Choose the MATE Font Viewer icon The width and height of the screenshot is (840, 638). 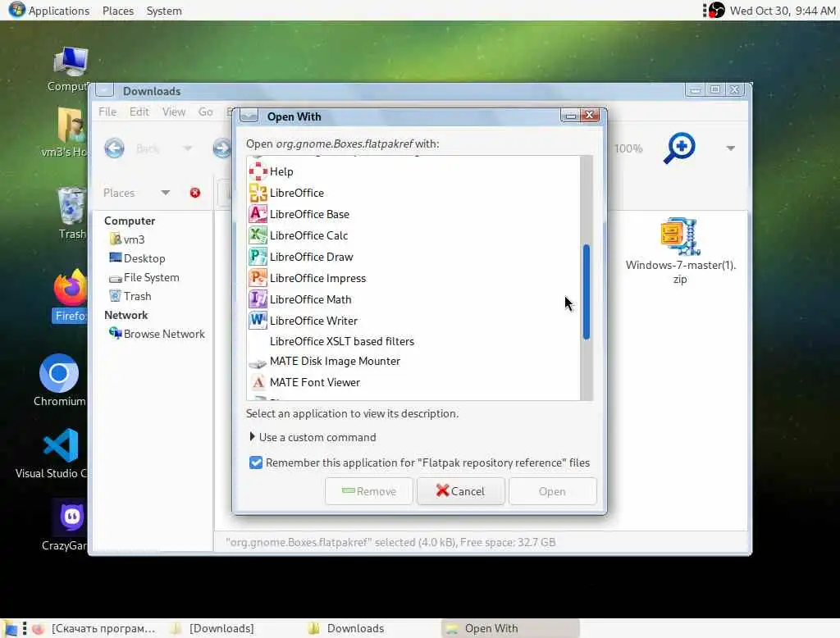(258, 382)
